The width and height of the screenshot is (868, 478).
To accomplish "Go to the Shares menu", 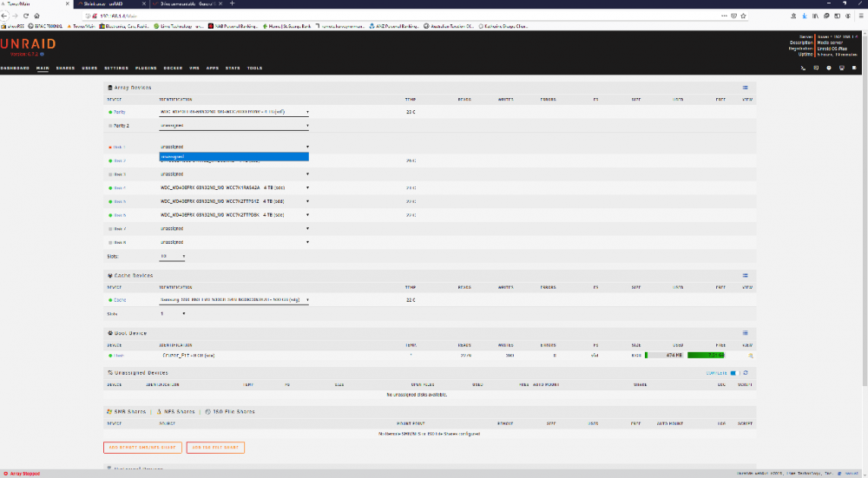I will coord(65,68).
